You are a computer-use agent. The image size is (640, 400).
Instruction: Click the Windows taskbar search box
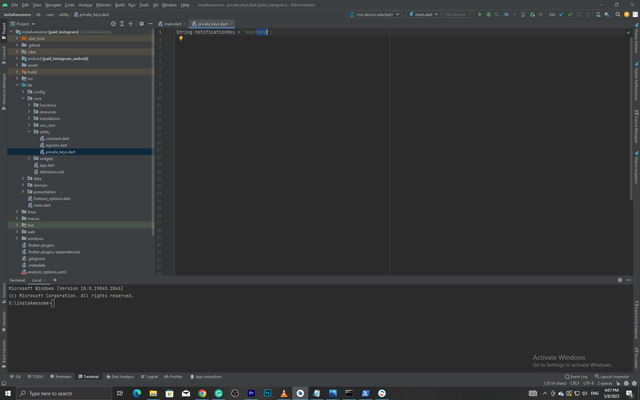tap(64, 393)
